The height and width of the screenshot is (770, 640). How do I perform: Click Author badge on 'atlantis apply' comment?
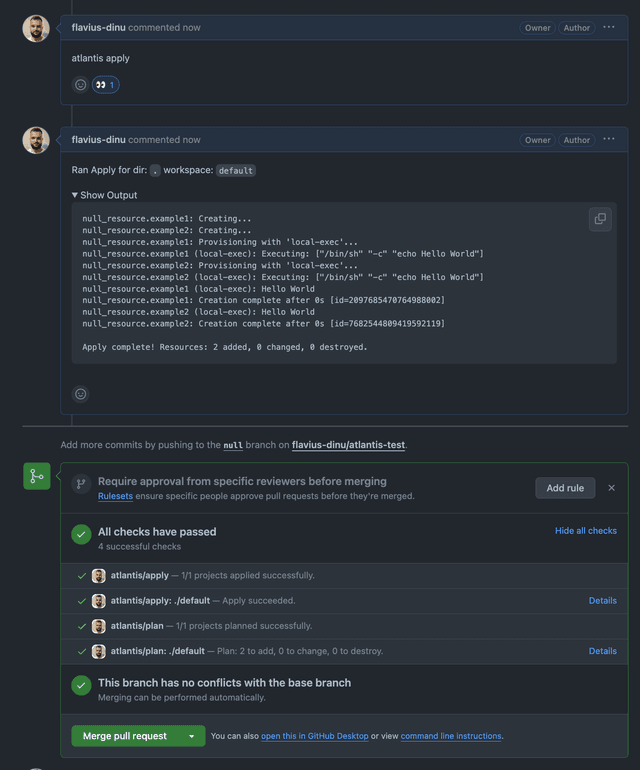(577, 28)
